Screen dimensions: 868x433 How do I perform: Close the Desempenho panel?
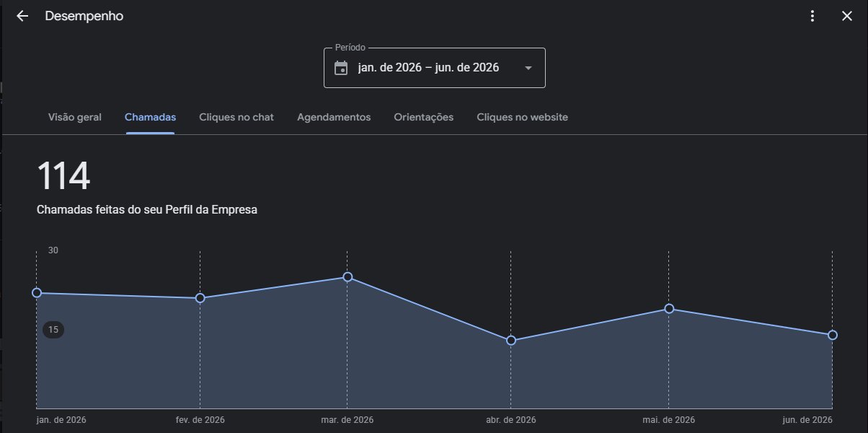pos(847,16)
